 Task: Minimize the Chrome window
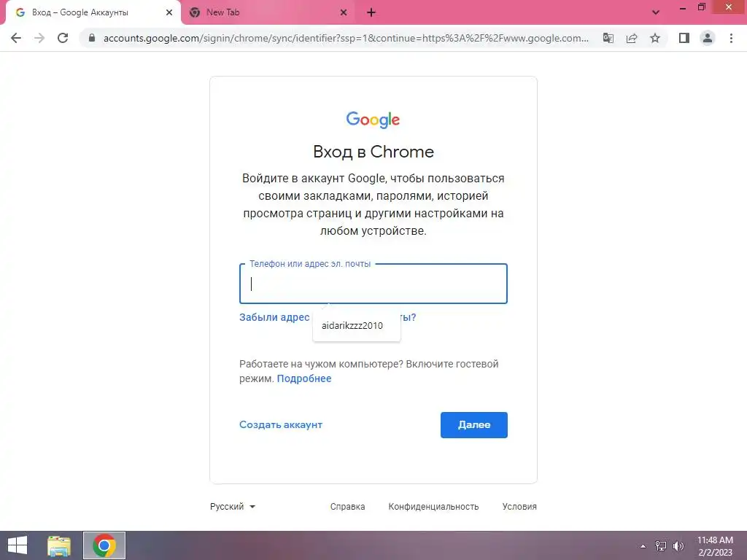(683, 7)
